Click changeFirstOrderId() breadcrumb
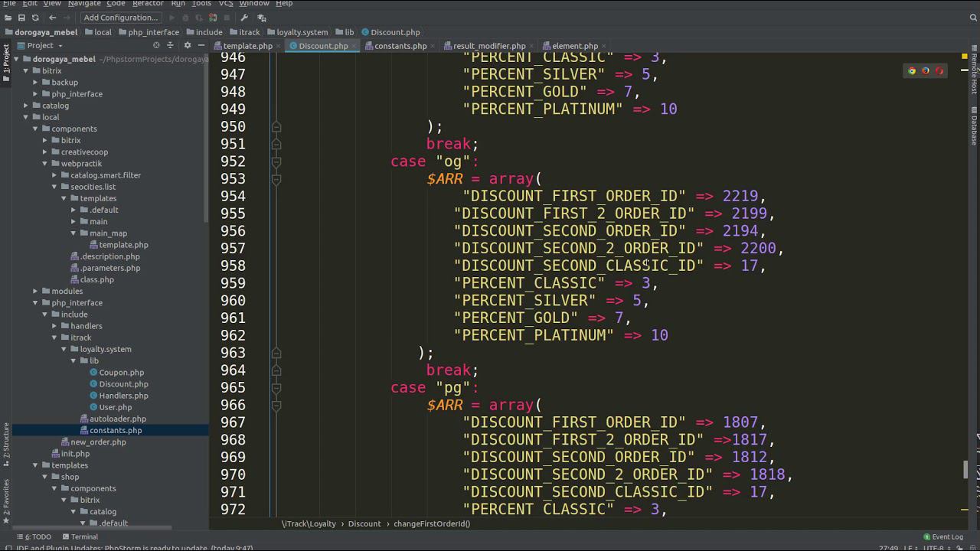 tap(432, 523)
